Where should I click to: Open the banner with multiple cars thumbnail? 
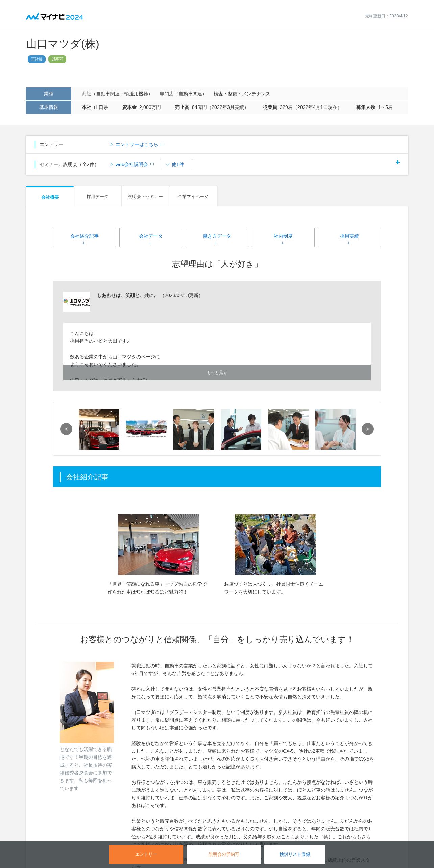click(146, 429)
